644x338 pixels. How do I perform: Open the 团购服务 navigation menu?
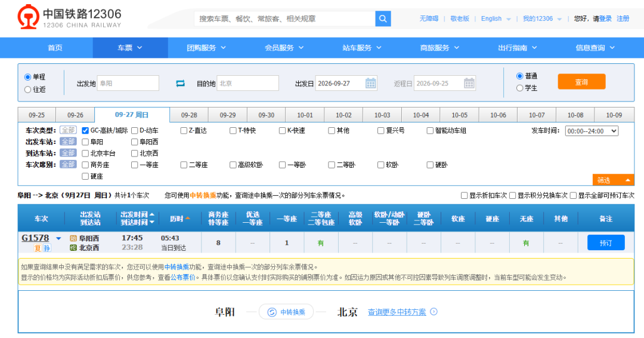pyautogui.click(x=206, y=48)
